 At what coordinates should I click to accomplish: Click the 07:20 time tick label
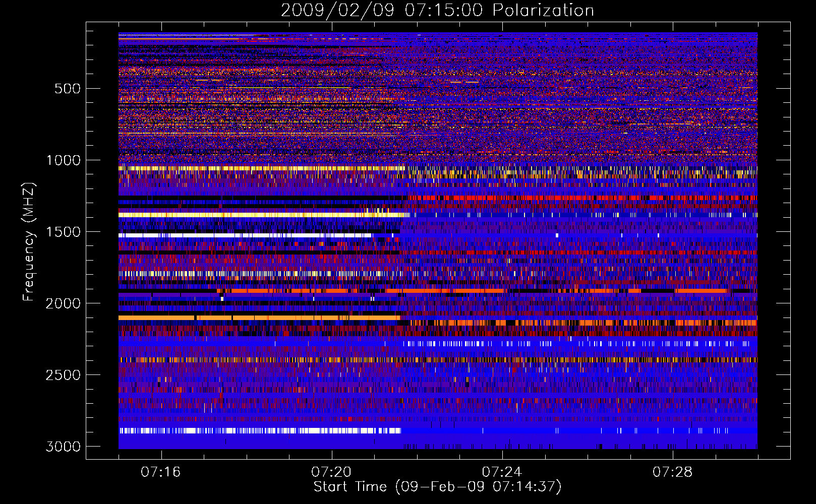point(331,472)
